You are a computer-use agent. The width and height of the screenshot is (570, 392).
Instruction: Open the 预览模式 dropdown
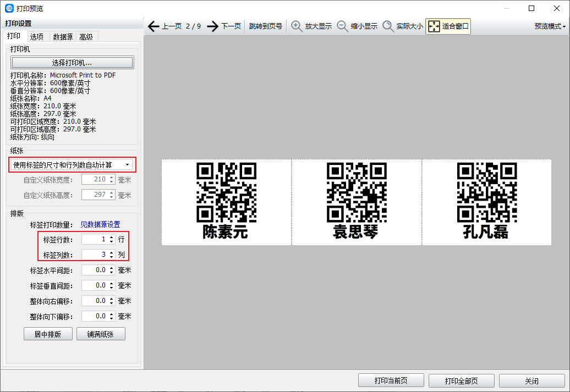pos(550,26)
